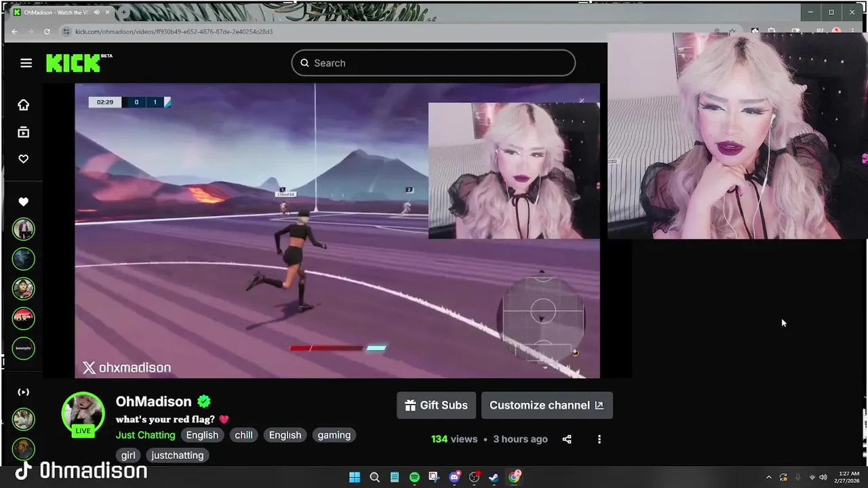The width and height of the screenshot is (868, 488).
Task: Click the sync update tray icon
Action: click(783, 477)
